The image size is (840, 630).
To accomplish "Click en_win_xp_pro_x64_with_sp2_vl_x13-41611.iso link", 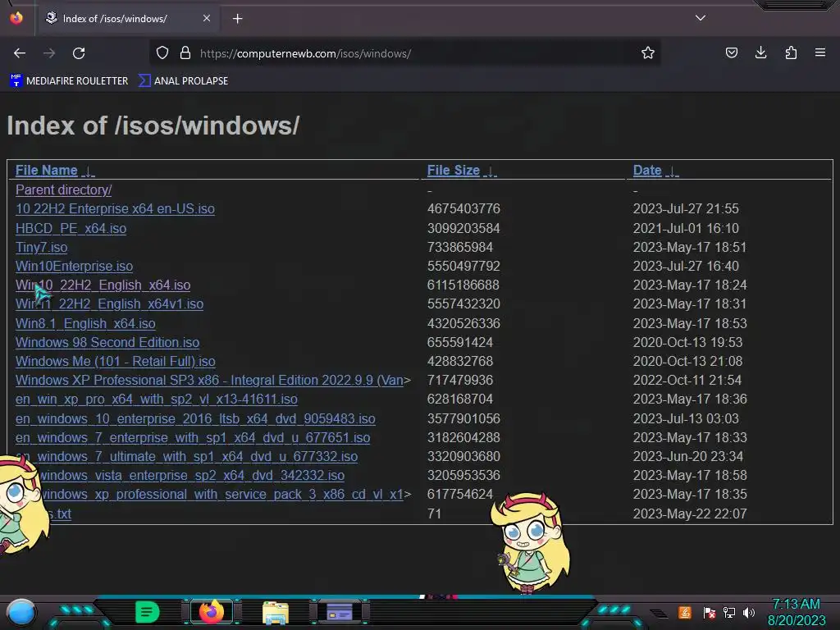I will pos(157,399).
